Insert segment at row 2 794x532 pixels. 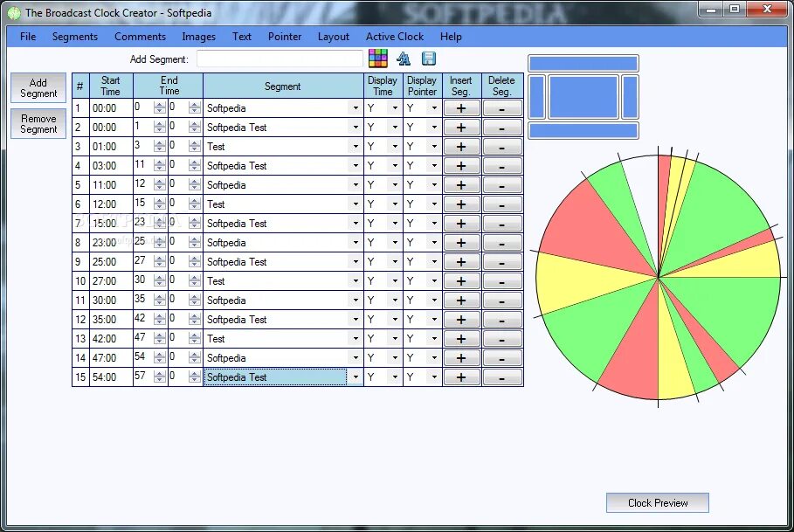point(462,128)
